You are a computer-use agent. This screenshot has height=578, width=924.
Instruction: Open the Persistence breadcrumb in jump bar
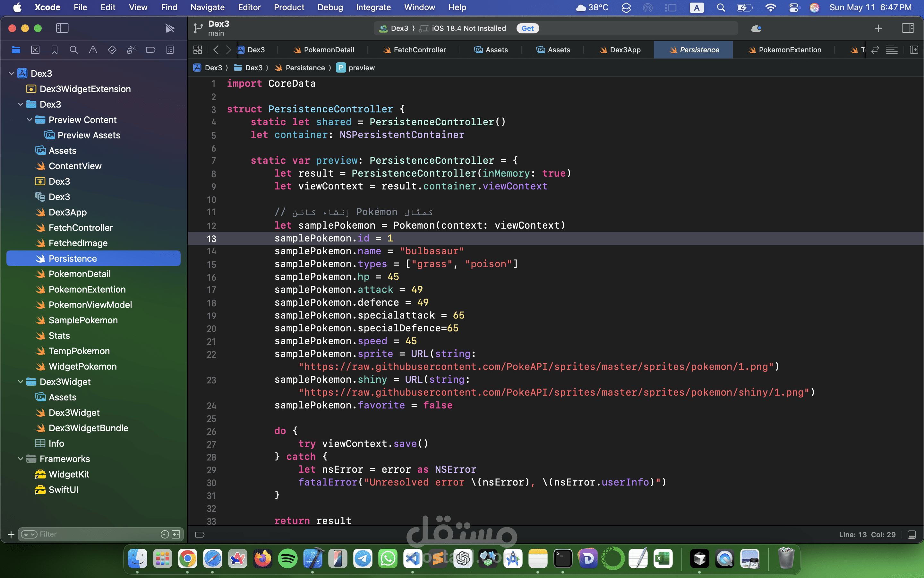[x=300, y=68]
